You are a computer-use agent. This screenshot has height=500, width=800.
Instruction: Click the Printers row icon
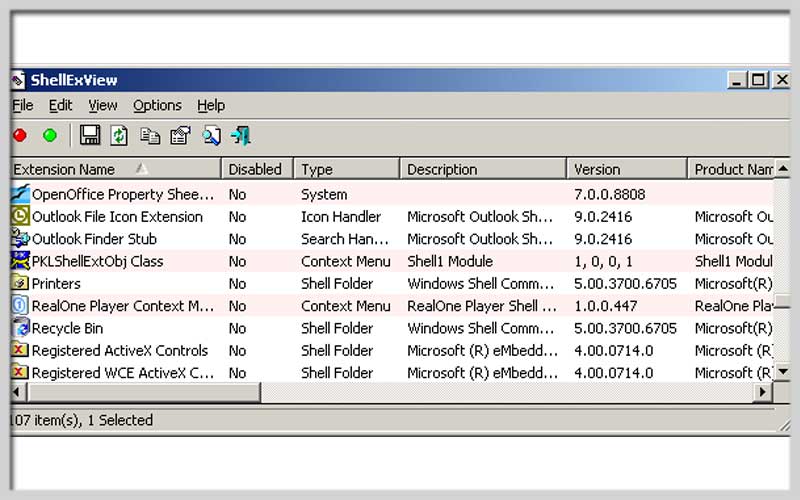20,283
